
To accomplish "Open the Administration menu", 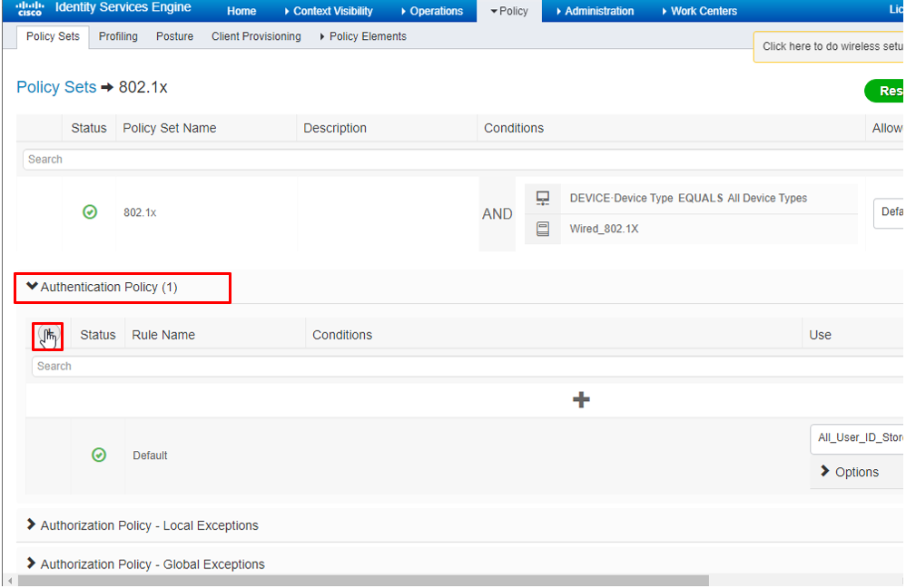I will 596,11.
